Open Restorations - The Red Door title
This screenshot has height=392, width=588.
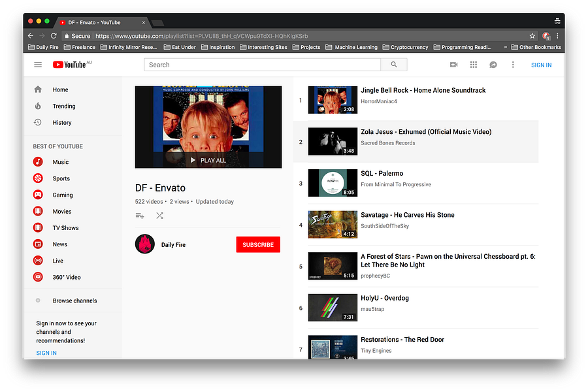[x=402, y=340]
